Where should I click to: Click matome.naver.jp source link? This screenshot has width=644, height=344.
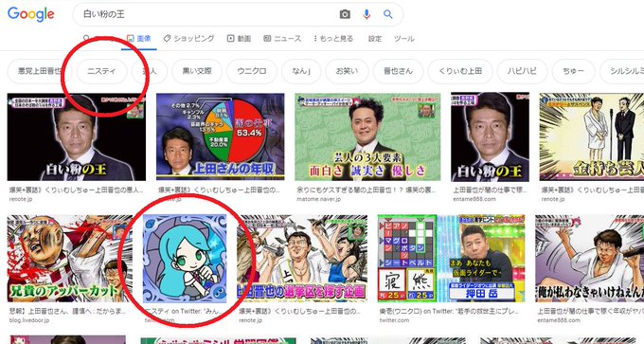[x=319, y=199]
